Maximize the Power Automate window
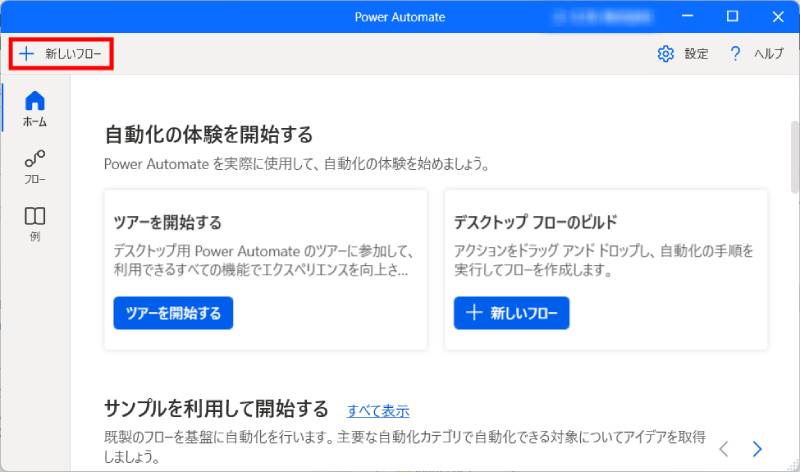The image size is (800, 472). [x=732, y=16]
